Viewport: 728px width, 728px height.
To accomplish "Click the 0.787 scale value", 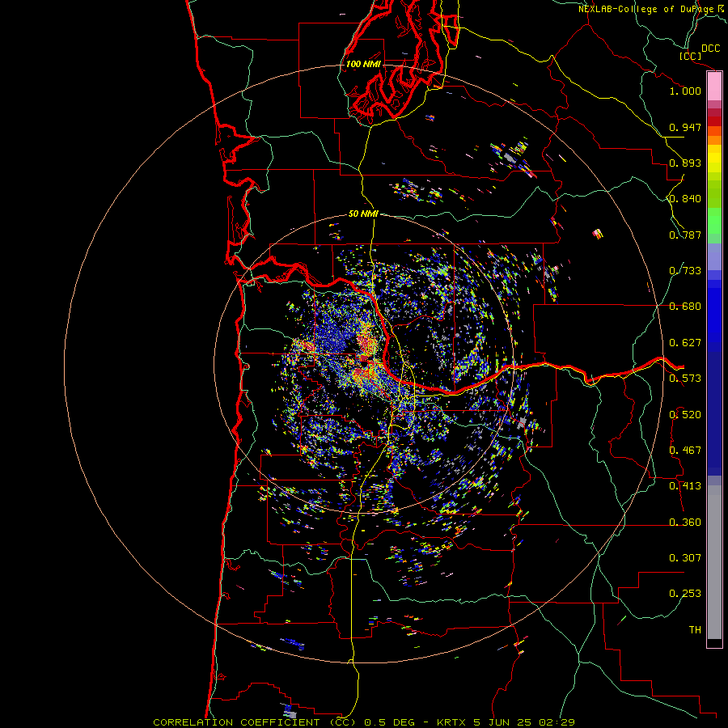I will [x=685, y=235].
